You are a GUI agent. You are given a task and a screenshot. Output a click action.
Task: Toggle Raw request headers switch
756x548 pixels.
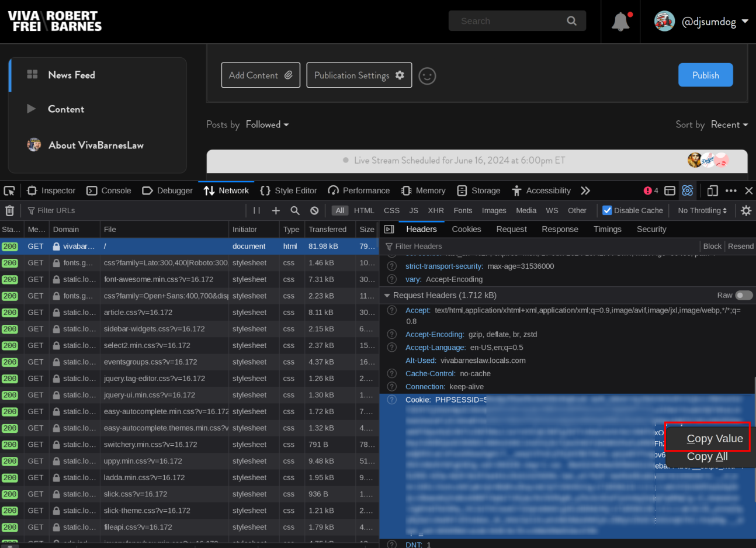(744, 295)
